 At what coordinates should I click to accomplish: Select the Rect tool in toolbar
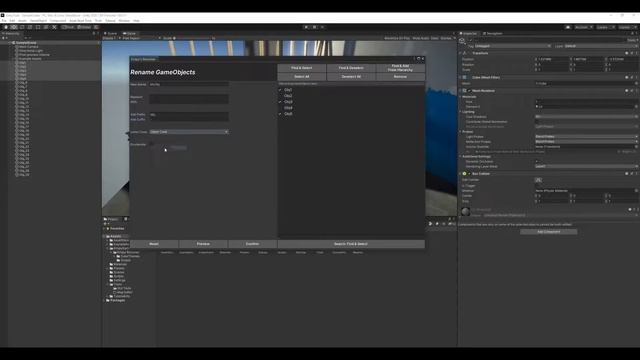pos(38,27)
